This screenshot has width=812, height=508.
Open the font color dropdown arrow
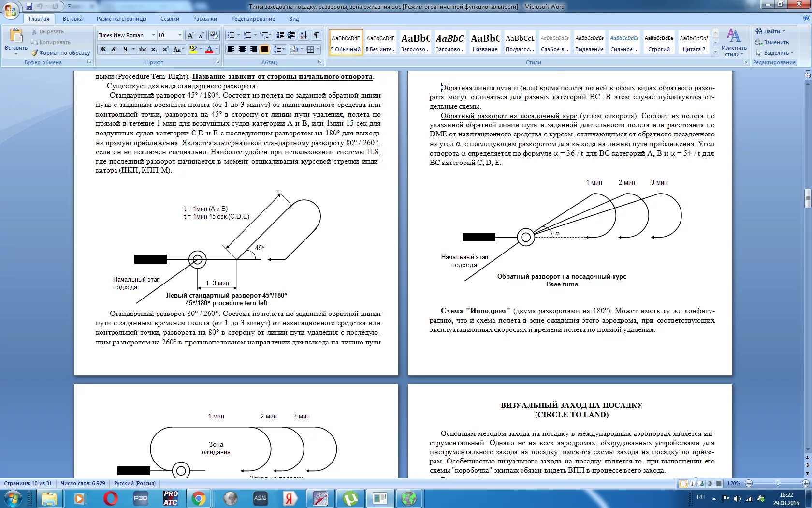217,49
